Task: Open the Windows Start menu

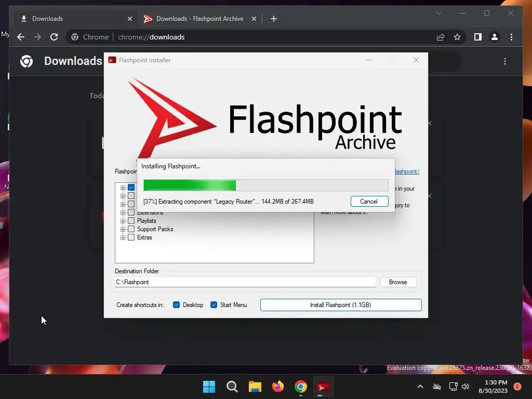Action: (209, 387)
